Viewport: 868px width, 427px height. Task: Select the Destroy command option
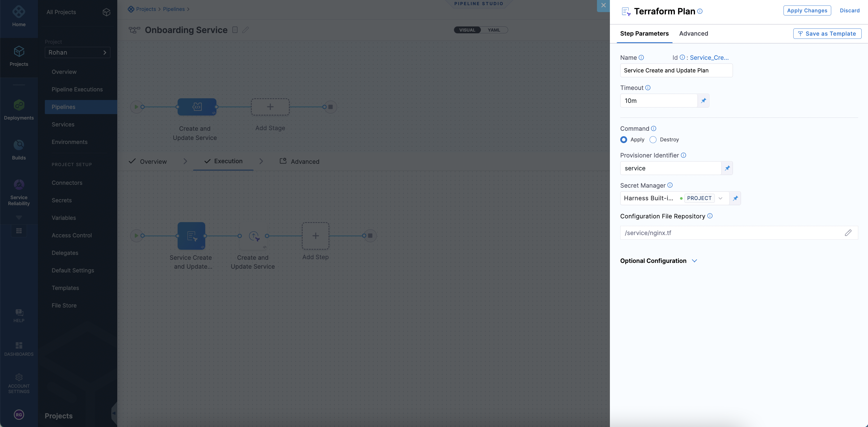[653, 139]
